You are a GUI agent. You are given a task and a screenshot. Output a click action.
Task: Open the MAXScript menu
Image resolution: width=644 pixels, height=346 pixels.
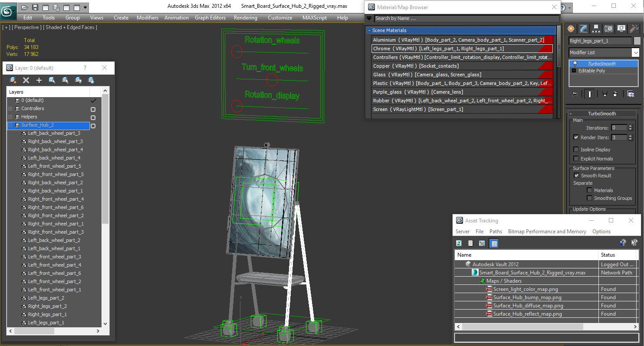point(315,18)
